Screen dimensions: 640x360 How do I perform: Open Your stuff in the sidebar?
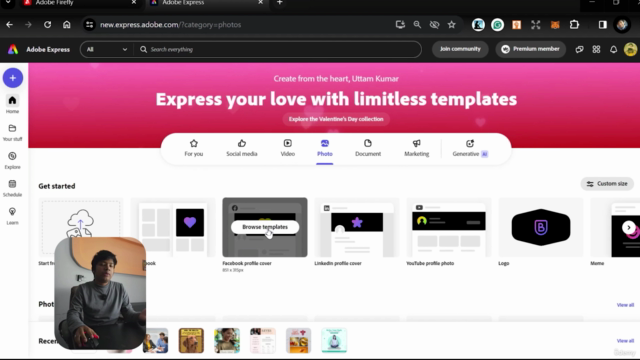click(x=12, y=132)
